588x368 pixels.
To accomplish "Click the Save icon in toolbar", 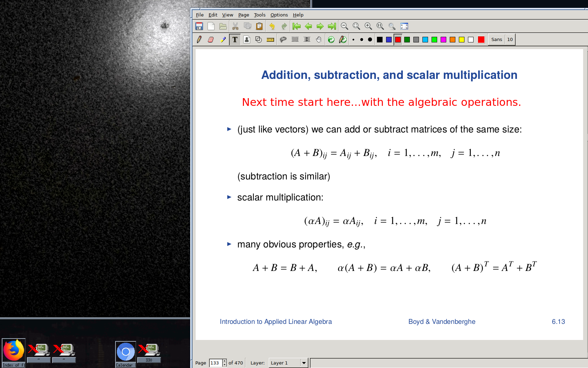I will [x=199, y=26].
